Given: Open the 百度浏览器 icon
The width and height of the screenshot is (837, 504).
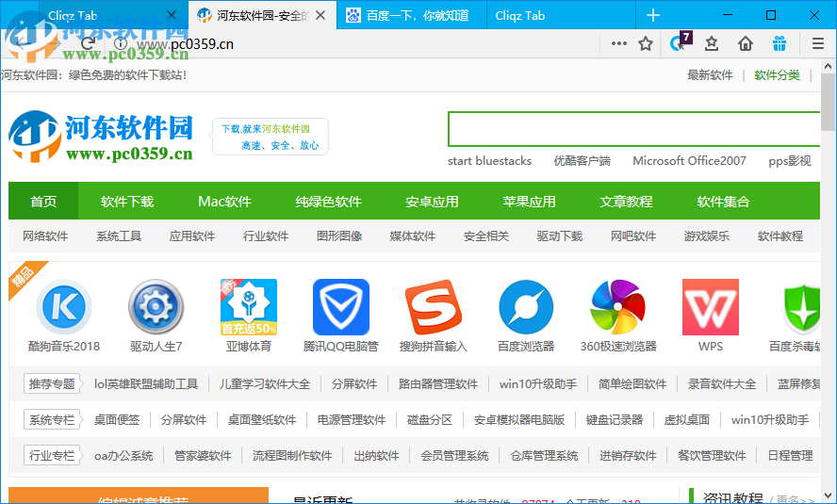Looking at the screenshot, I should [x=526, y=307].
